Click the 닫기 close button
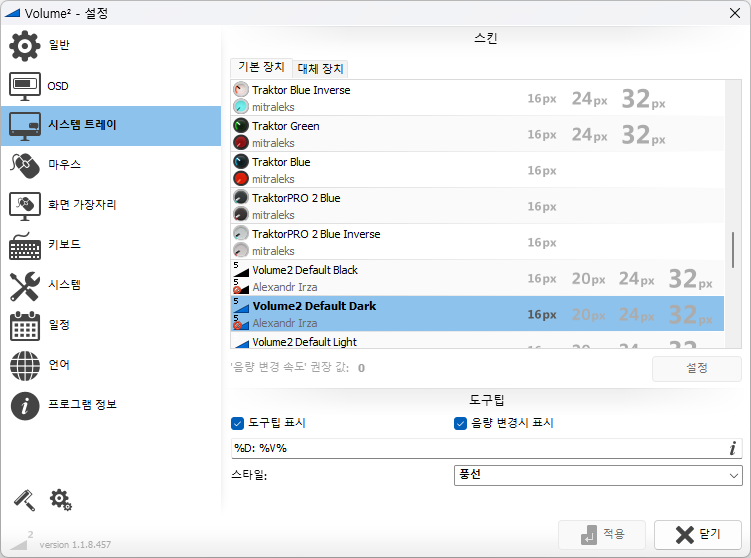Viewport: 751px width, 558px height. pyautogui.click(x=698, y=535)
